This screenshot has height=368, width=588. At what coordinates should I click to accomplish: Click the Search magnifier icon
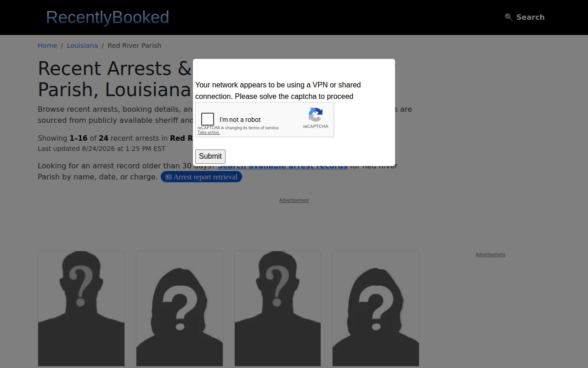point(509,17)
